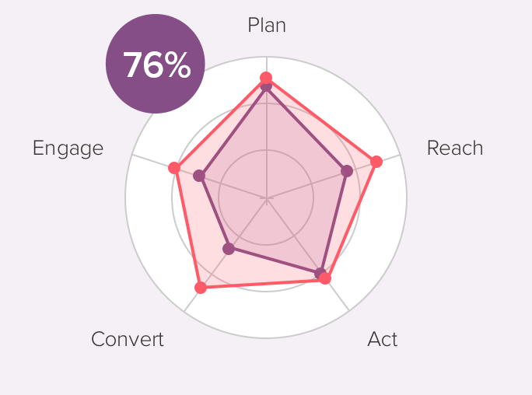Select the purple data point on Reach axis

(x=347, y=170)
